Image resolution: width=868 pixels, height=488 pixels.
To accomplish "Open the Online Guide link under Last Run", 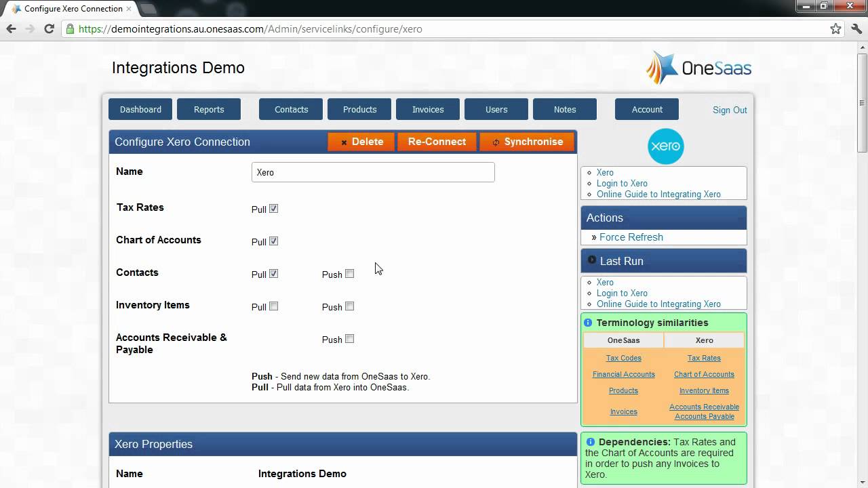I will tap(658, 304).
